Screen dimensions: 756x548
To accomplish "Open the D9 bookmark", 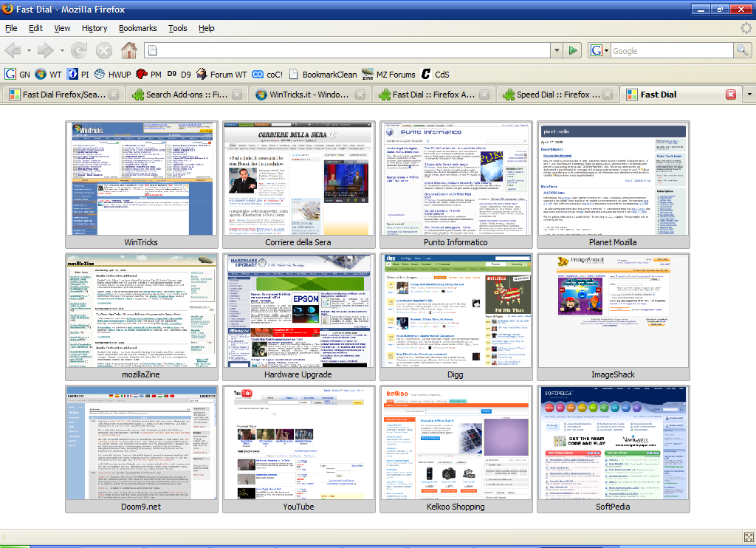I will [179, 75].
